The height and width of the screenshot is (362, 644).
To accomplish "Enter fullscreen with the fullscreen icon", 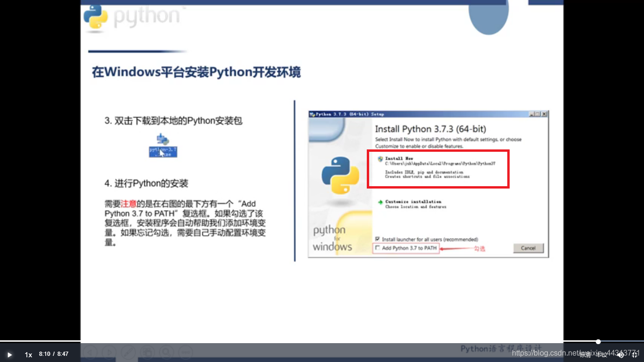I will (x=635, y=354).
